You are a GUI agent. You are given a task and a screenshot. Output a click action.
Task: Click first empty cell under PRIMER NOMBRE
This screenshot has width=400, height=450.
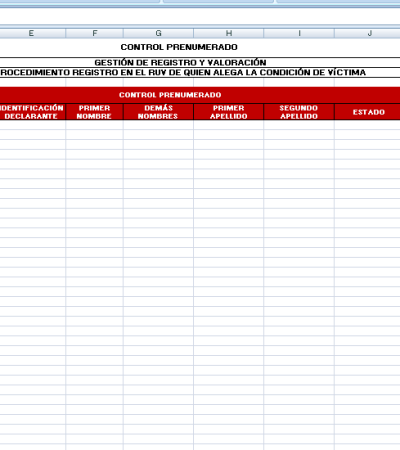point(95,125)
